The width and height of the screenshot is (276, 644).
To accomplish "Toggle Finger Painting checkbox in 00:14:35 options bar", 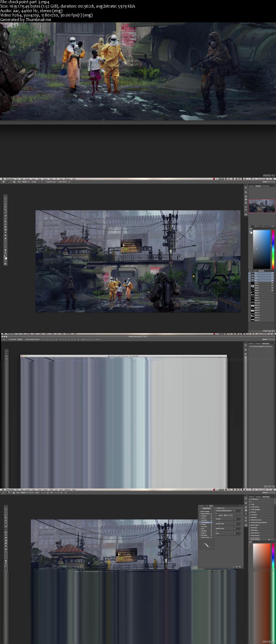I will 57,182.
